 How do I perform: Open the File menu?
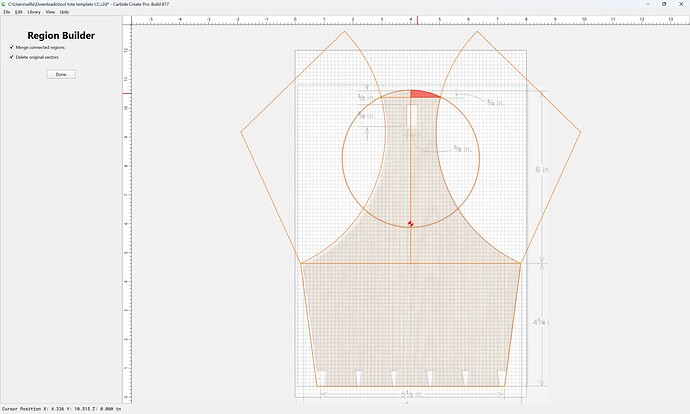pos(7,12)
